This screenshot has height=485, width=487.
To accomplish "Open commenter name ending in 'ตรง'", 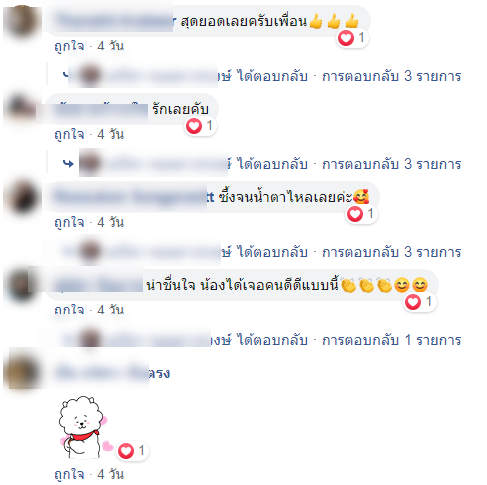I will click(113, 373).
